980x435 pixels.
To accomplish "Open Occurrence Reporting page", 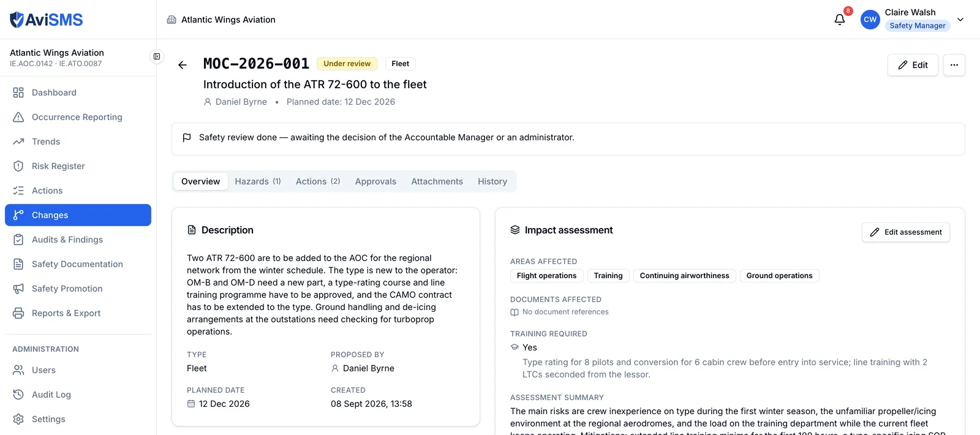I will coord(78,117).
